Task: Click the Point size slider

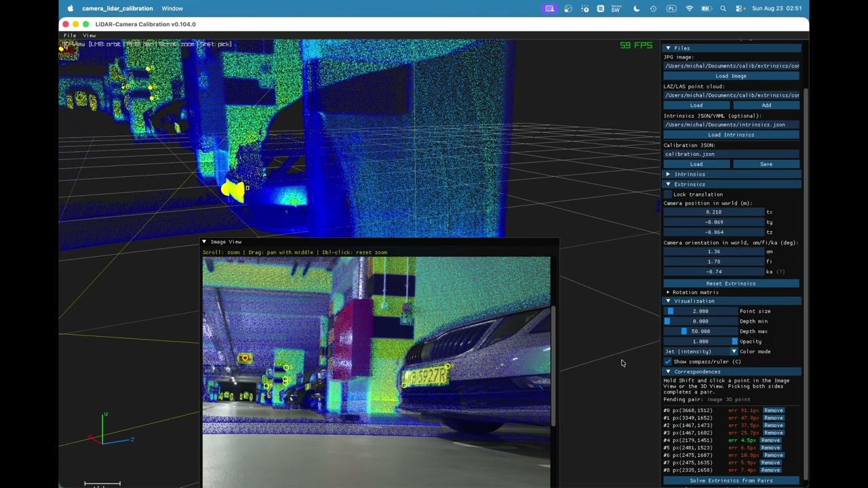Action: (x=701, y=311)
